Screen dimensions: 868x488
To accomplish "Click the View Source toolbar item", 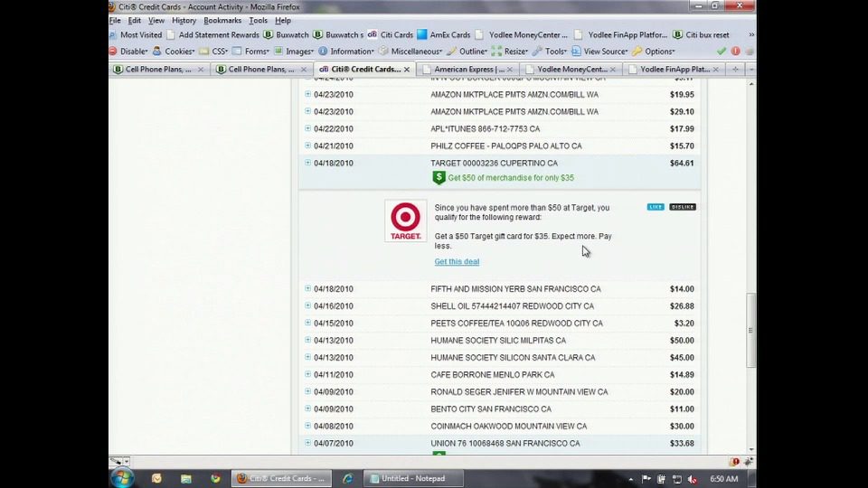I will point(599,51).
